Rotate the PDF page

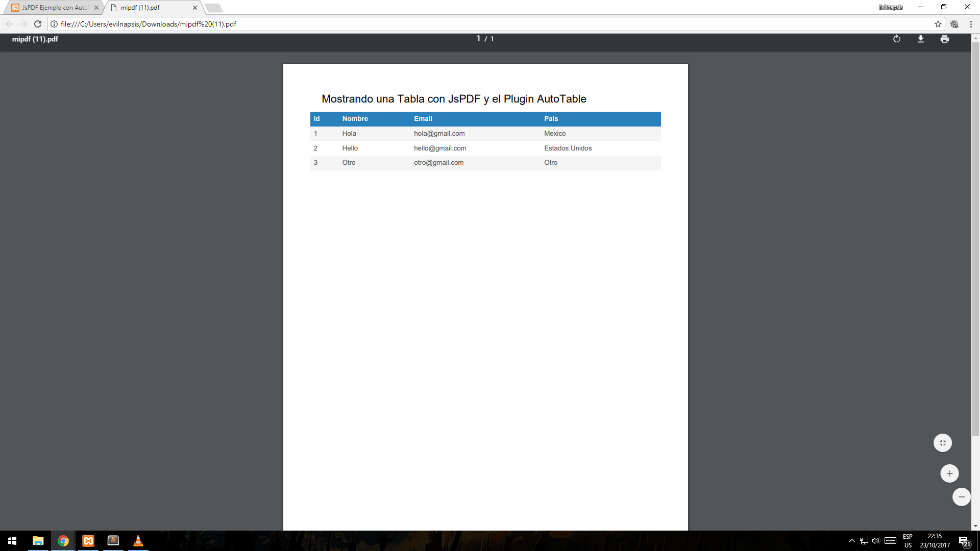[897, 39]
